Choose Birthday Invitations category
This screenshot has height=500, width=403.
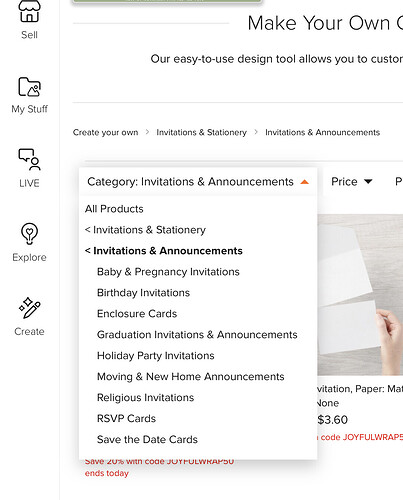(x=143, y=293)
